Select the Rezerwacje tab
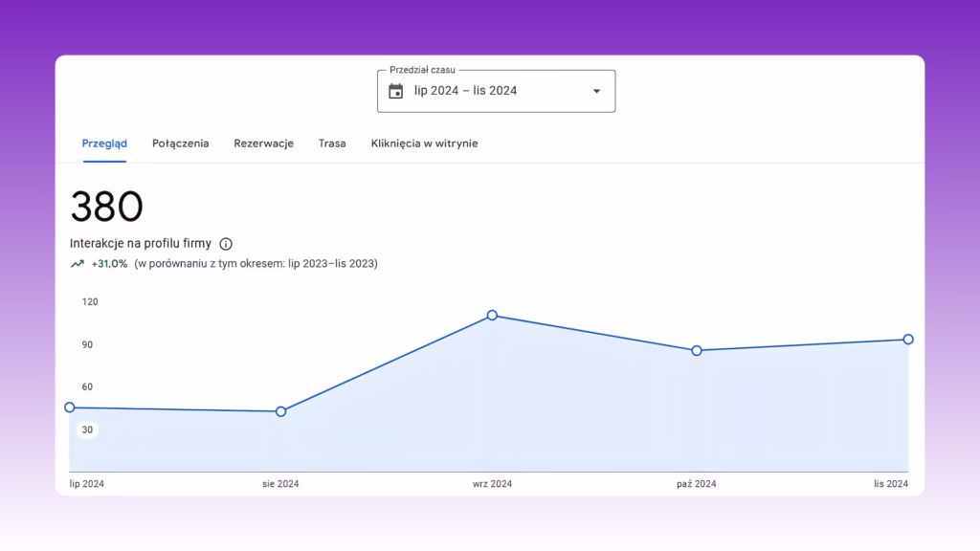This screenshot has height=551, width=980. click(x=264, y=143)
